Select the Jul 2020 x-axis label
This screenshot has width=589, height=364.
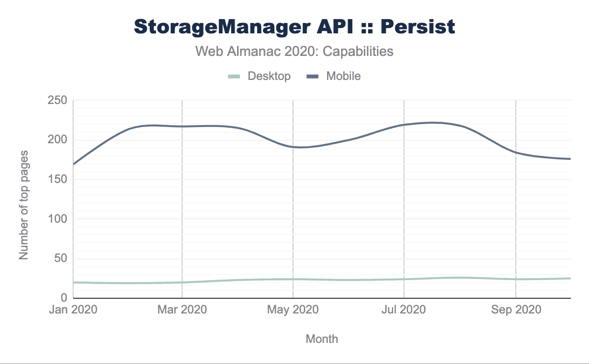coord(404,310)
